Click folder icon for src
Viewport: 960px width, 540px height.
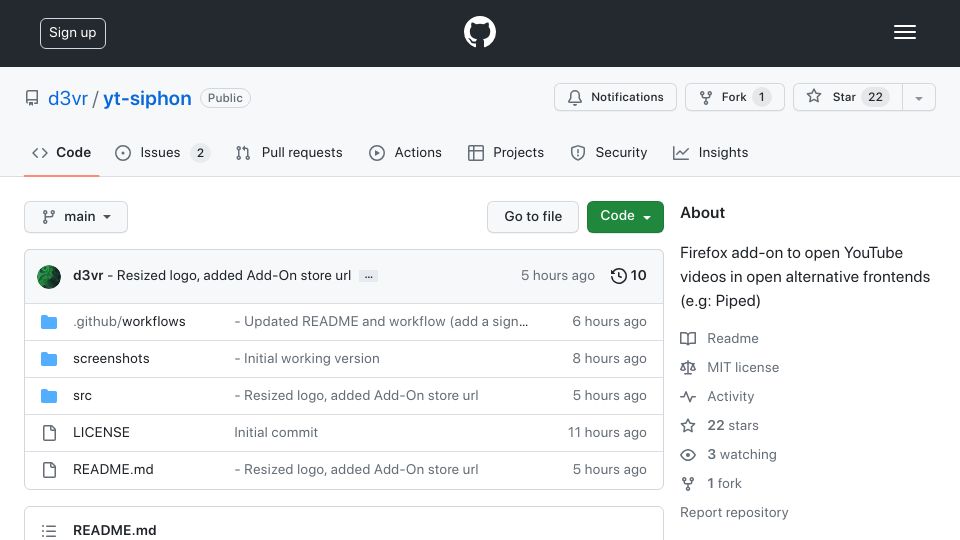click(x=49, y=396)
